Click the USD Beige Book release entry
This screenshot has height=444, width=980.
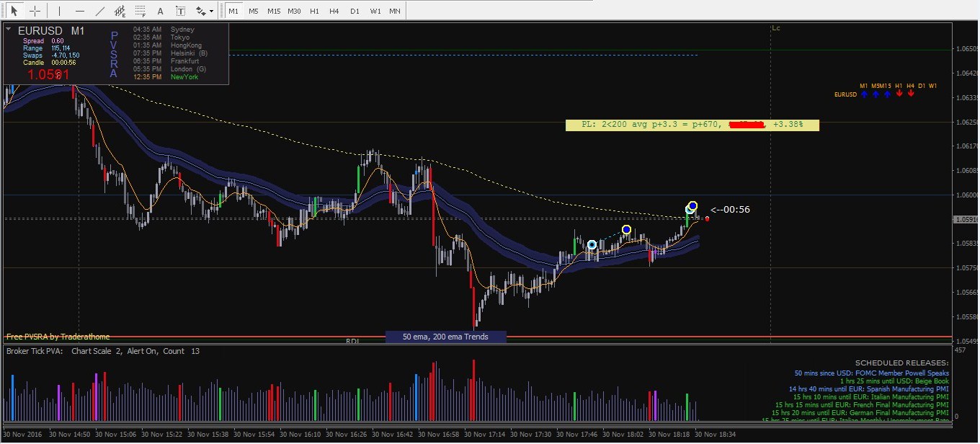pos(894,381)
